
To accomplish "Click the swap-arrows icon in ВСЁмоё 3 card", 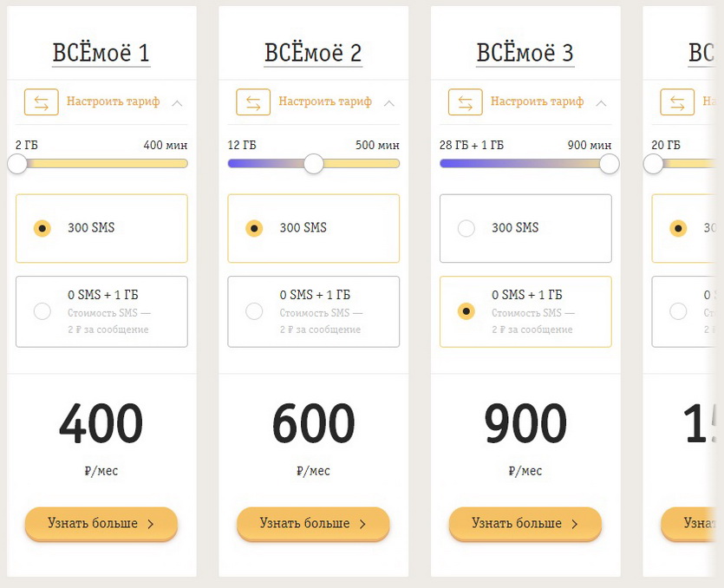I will 466,102.
